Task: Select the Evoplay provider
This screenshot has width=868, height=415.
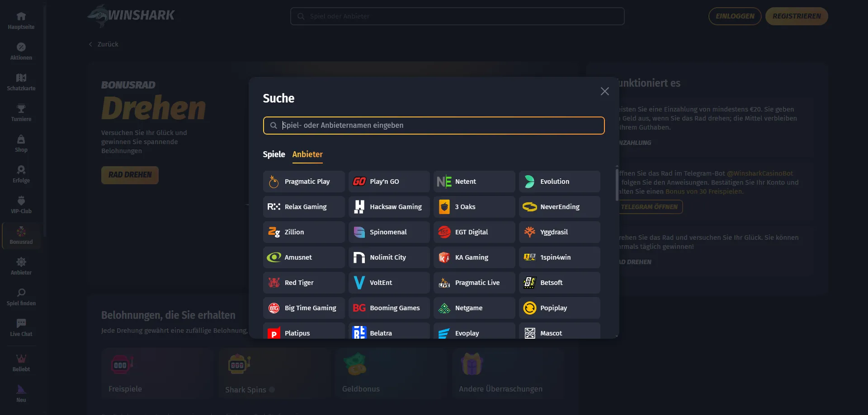Action: pyautogui.click(x=474, y=331)
